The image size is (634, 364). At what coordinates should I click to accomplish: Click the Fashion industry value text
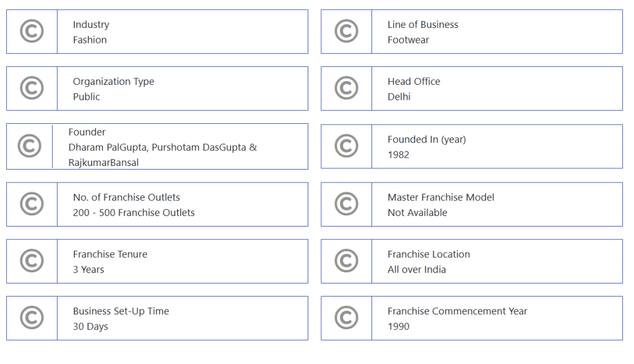[90, 40]
